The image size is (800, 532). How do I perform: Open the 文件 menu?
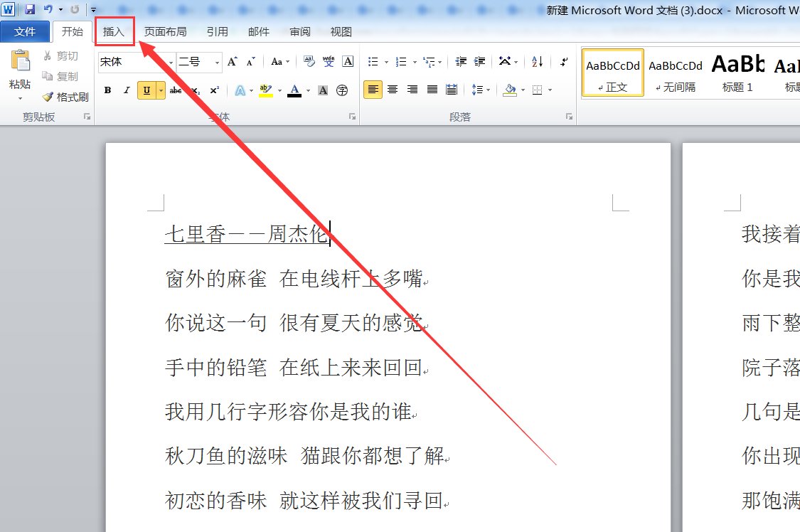(26, 31)
